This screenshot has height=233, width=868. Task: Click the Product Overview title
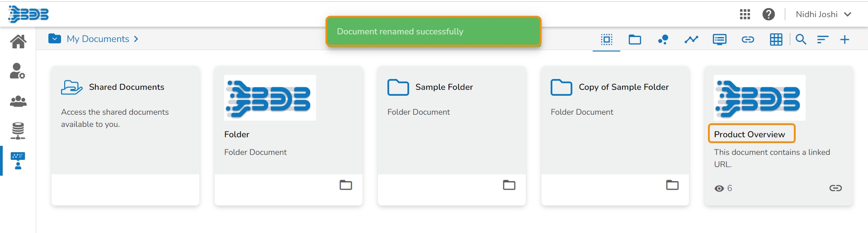click(749, 134)
